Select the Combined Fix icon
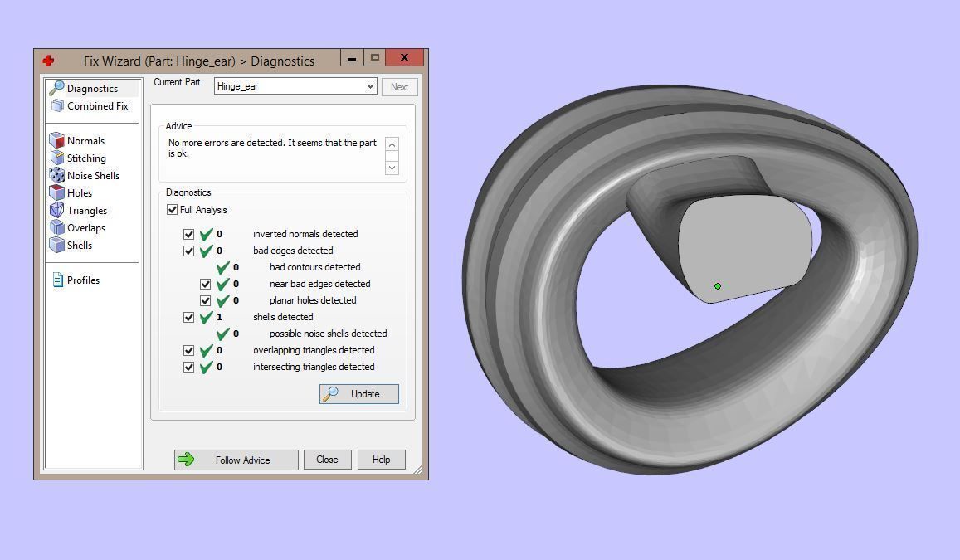960x560 pixels. click(x=56, y=106)
